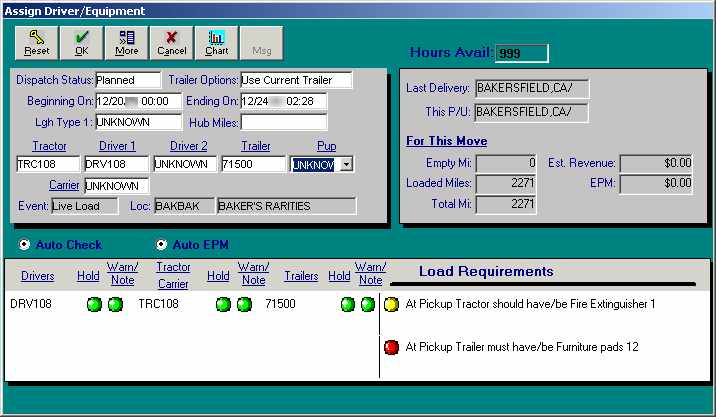716x417 pixels.
Task: Select DRV108 in the drivers list
Action: 31,304
